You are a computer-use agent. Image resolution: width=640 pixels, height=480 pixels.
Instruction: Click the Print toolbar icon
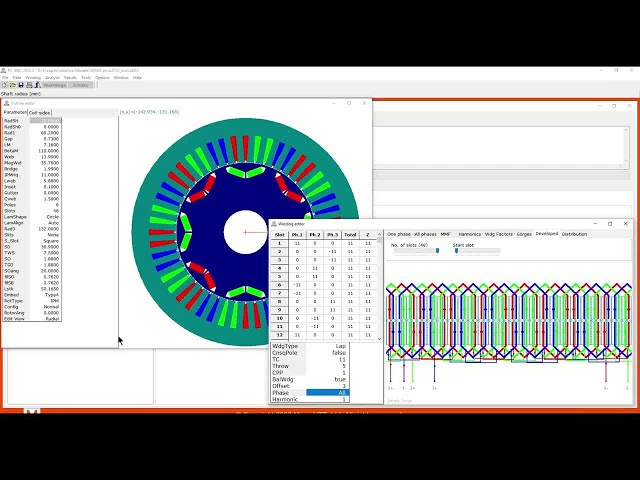29,85
